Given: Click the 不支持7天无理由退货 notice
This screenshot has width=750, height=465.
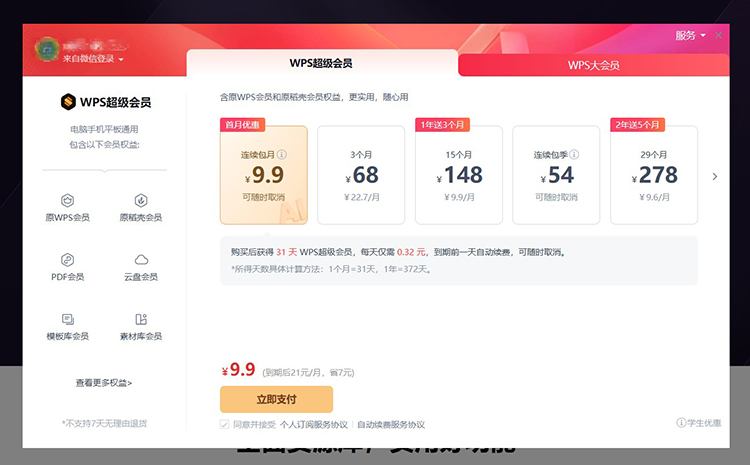Looking at the screenshot, I should 104,423.
